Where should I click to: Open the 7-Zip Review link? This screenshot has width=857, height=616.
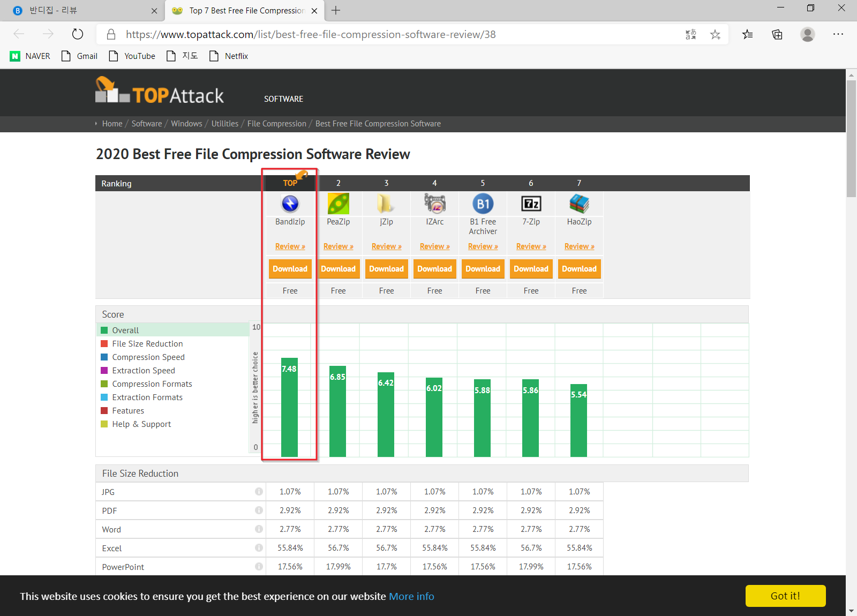531,246
